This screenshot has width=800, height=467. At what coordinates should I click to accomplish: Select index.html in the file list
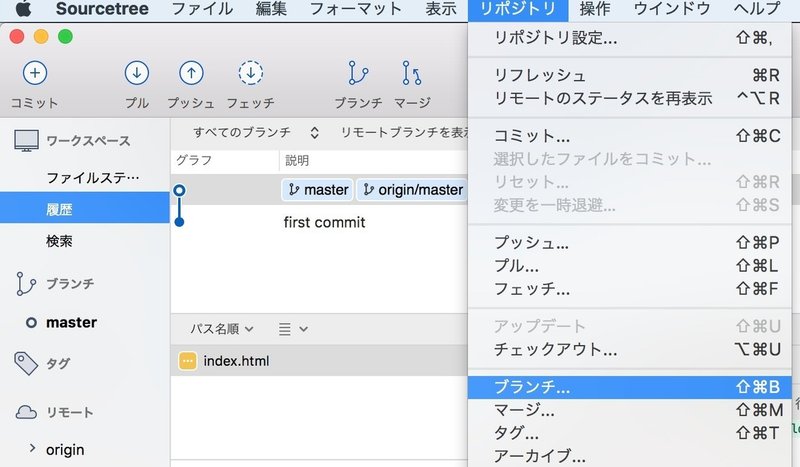point(319,361)
